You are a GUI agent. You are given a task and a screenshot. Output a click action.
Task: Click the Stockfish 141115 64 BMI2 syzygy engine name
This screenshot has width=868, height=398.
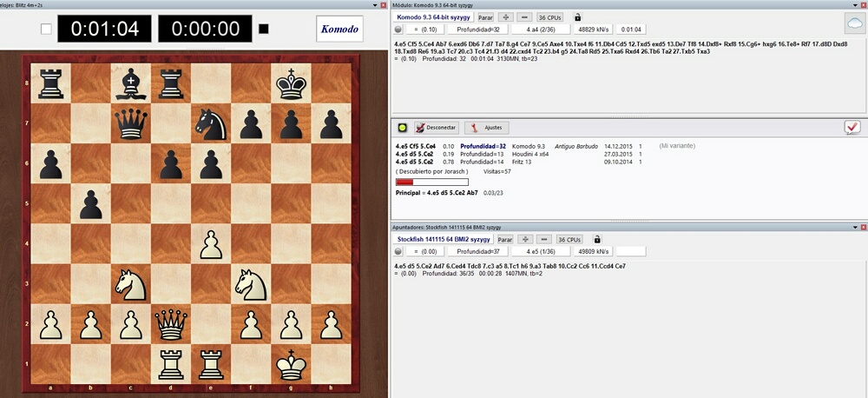click(x=444, y=240)
